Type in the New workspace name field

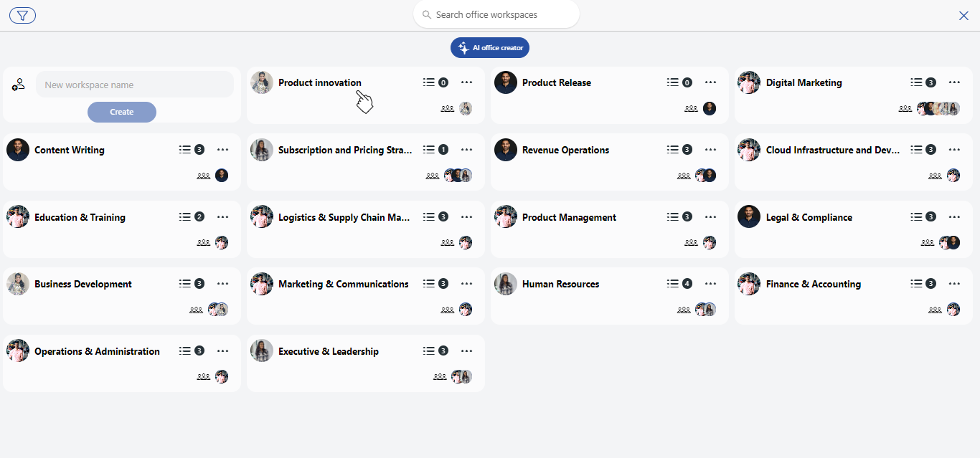point(135,85)
